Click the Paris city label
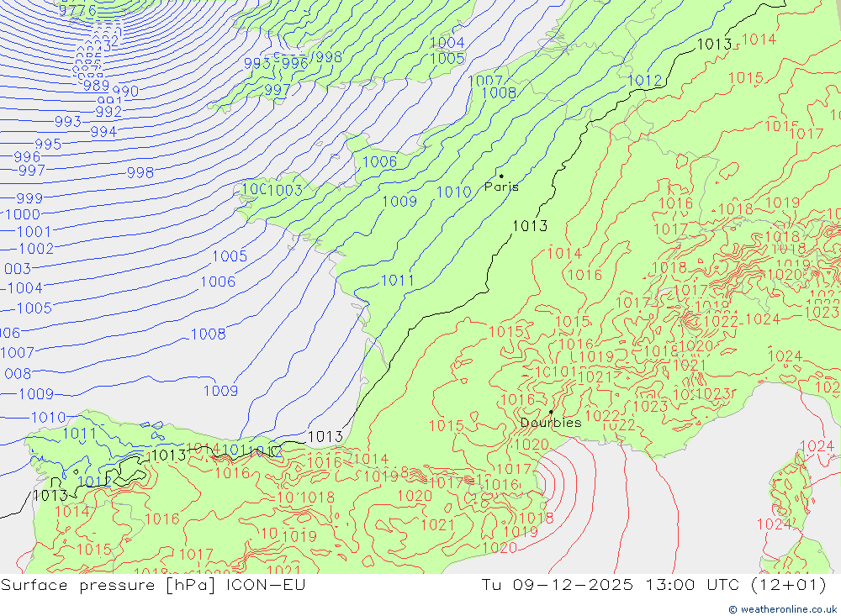 coord(501,187)
